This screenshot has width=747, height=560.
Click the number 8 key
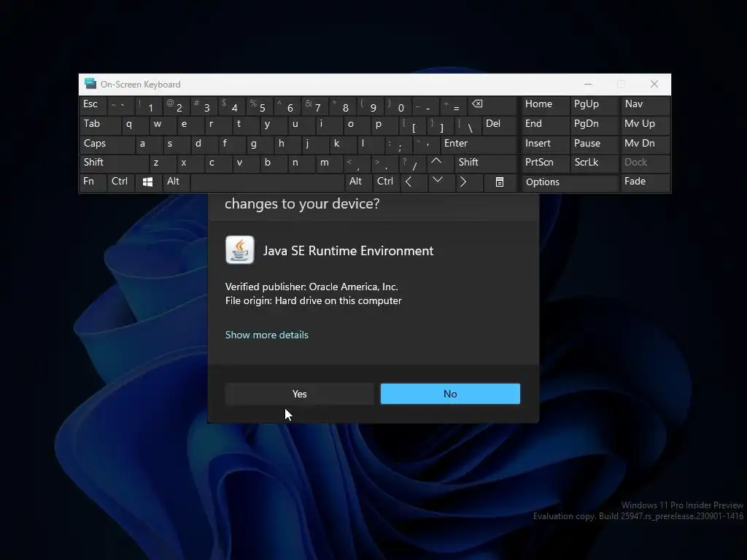341,105
